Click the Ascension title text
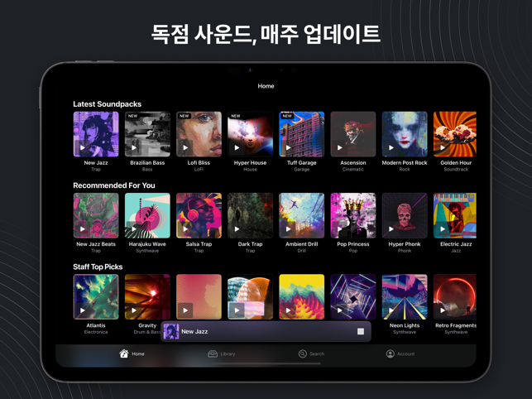This screenshot has width=532, height=399. click(353, 162)
